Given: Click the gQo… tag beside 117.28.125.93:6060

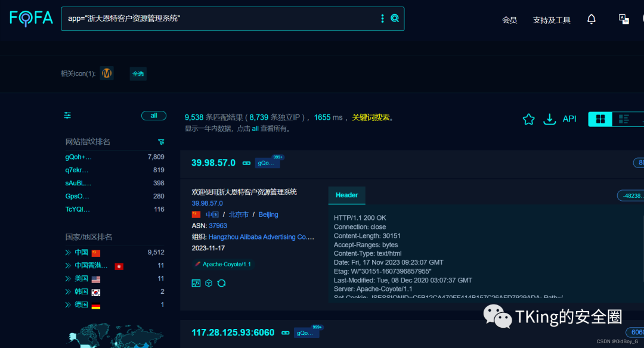Looking at the screenshot, I should [305, 333].
